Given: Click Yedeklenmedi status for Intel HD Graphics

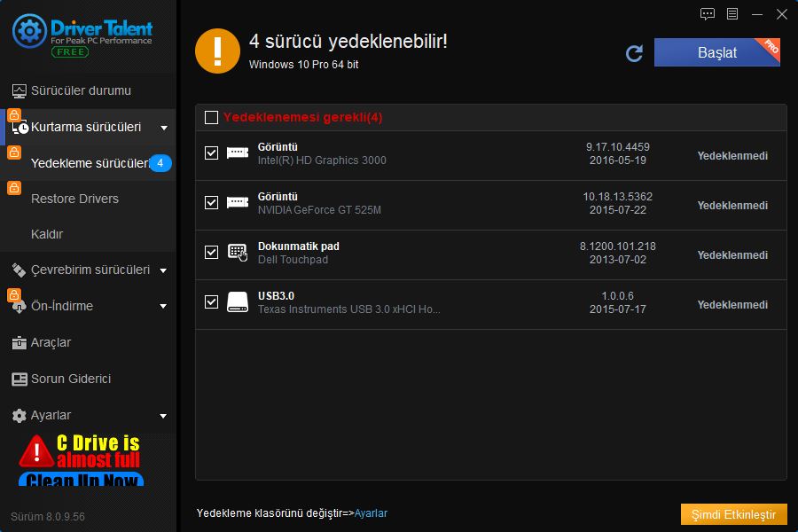Looking at the screenshot, I should [732, 156].
